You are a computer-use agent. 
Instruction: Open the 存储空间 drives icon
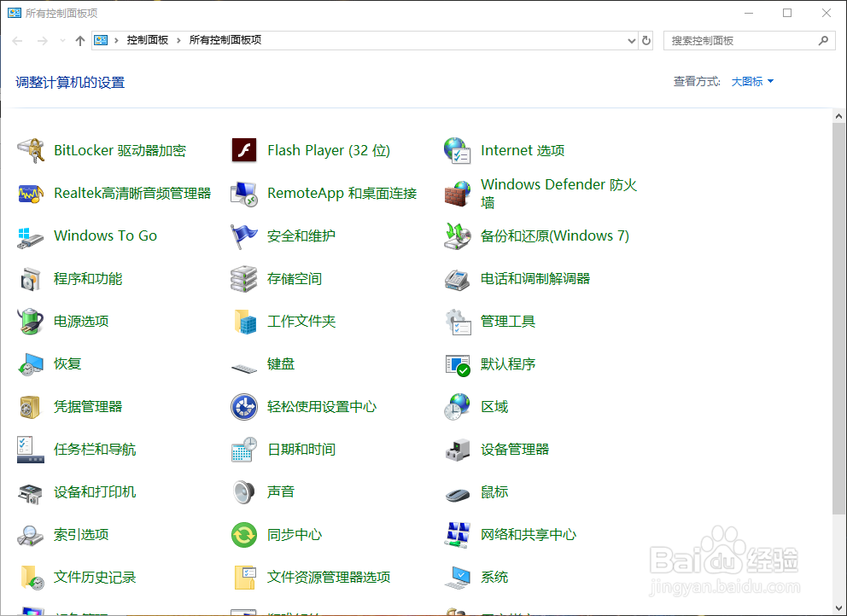click(244, 279)
